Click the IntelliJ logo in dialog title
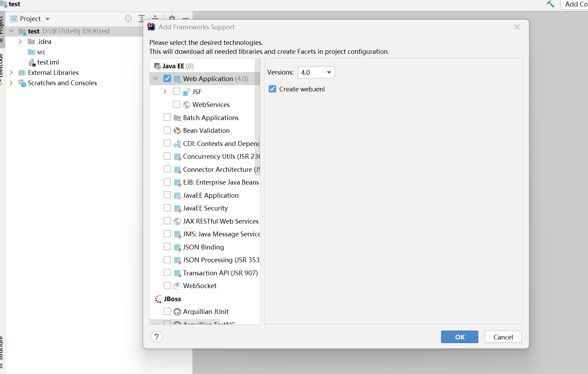The height and width of the screenshot is (374, 588). 151,27
